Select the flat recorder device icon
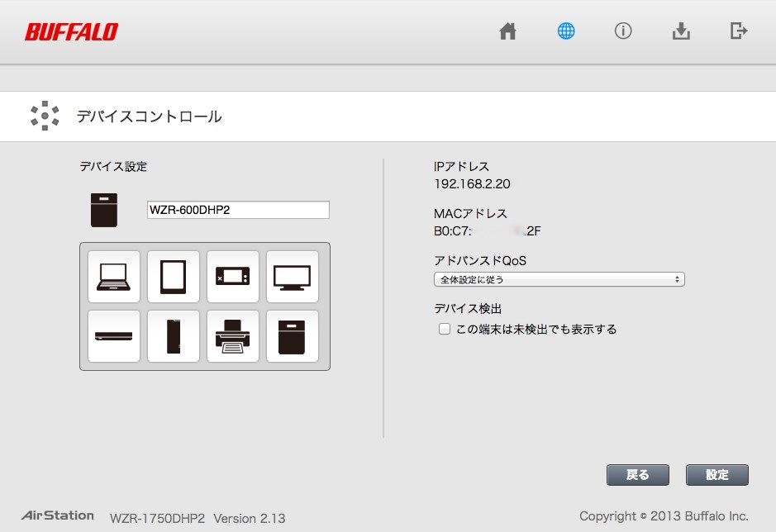The height and width of the screenshot is (532, 776). (x=114, y=336)
